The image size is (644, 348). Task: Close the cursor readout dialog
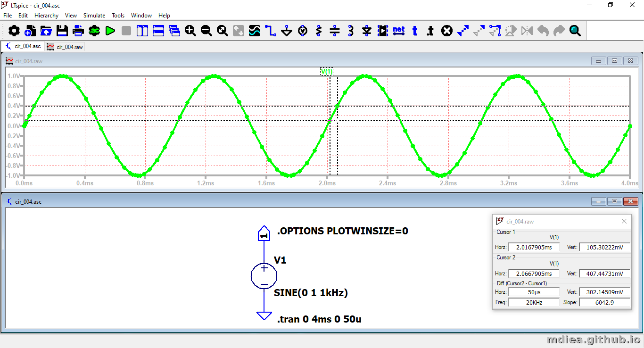(x=624, y=221)
